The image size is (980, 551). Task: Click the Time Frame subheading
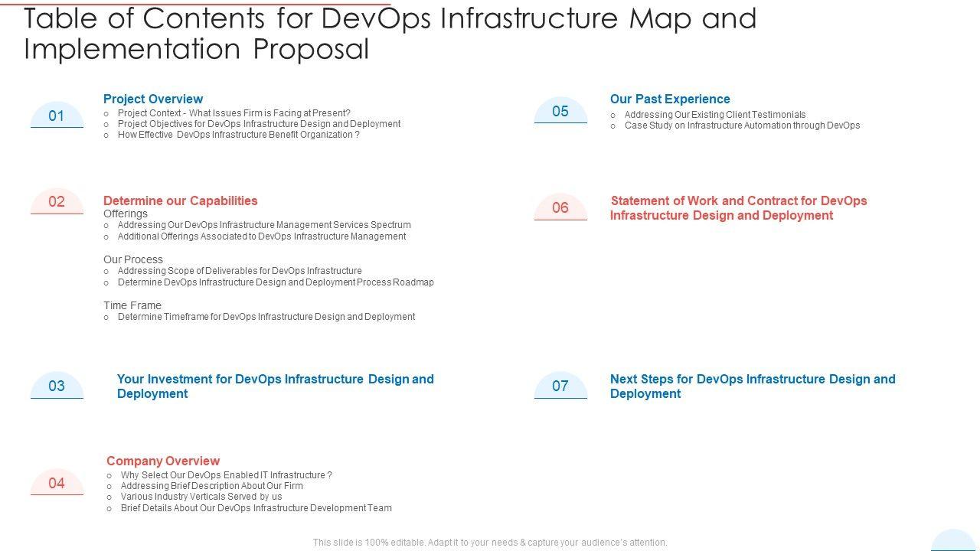click(x=132, y=305)
